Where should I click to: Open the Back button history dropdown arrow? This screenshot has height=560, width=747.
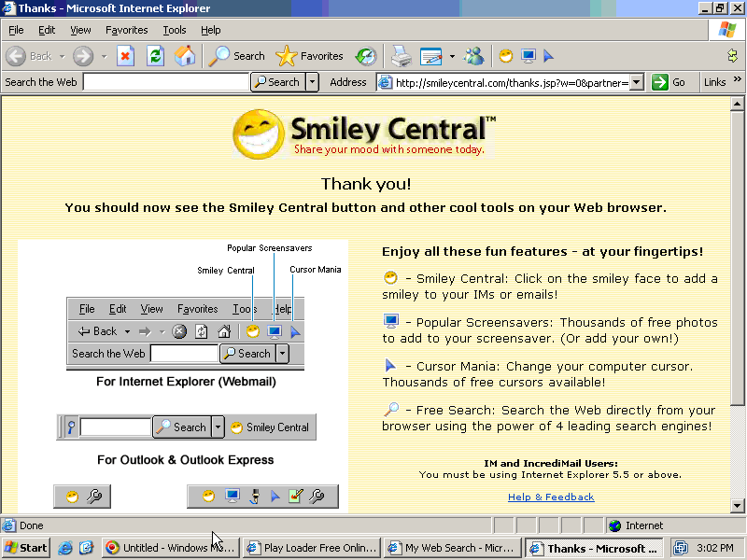pos(62,56)
